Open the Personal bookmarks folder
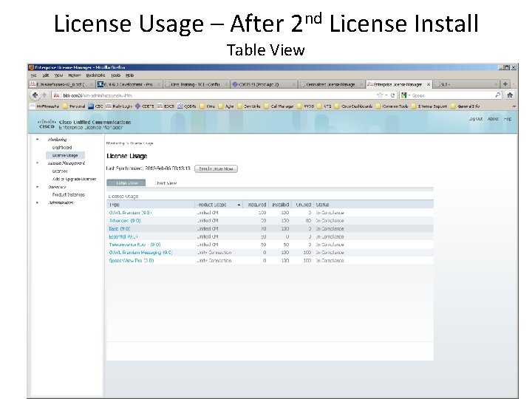Viewport: 532px width, 399px height. point(75,106)
